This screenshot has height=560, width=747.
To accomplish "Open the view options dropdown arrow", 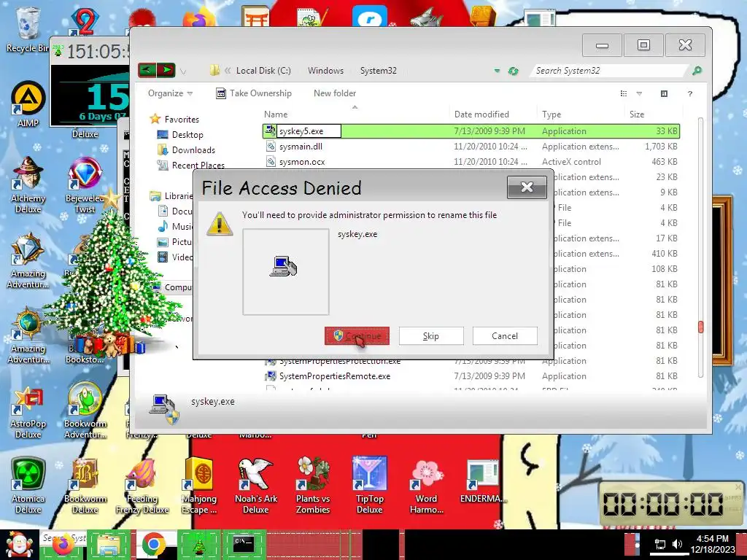I will click(639, 94).
